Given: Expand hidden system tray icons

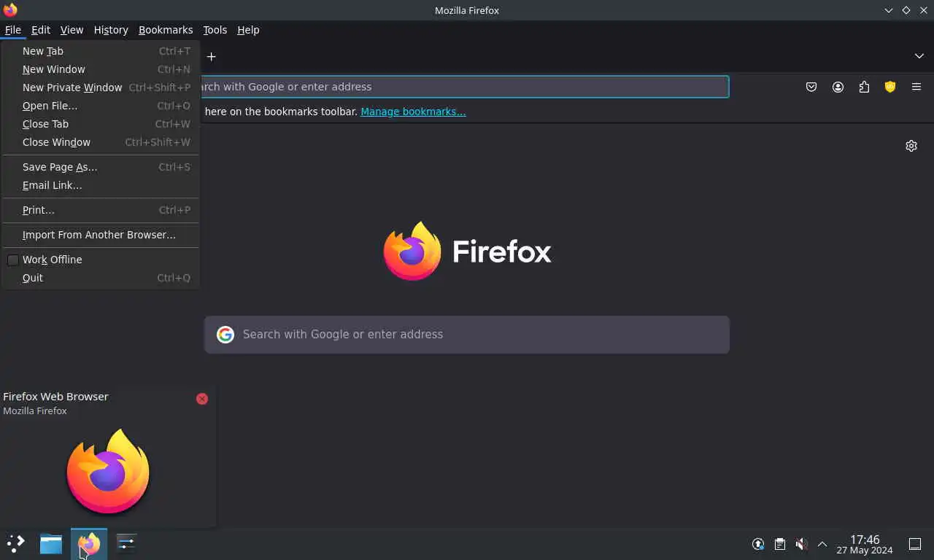Looking at the screenshot, I should coord(822,544).
